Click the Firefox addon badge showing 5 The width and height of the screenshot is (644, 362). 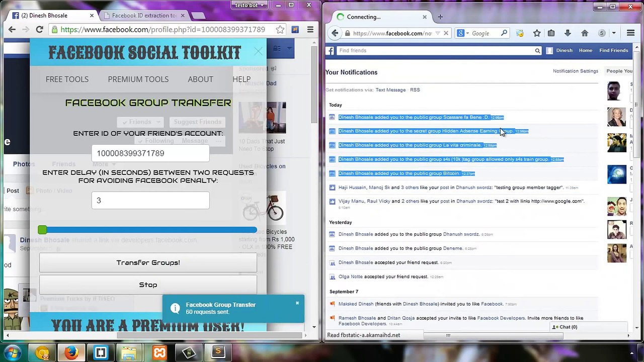point(602,33)
